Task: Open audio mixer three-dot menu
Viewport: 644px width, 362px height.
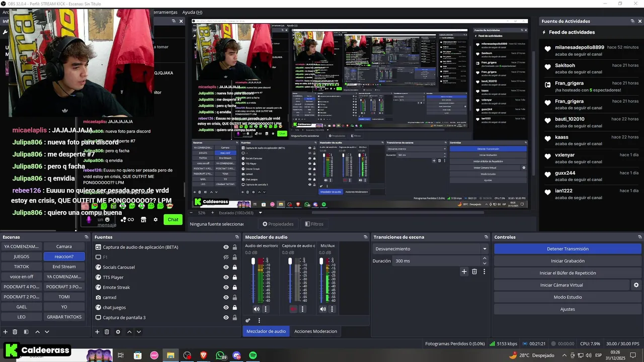Action: point(259,320)
